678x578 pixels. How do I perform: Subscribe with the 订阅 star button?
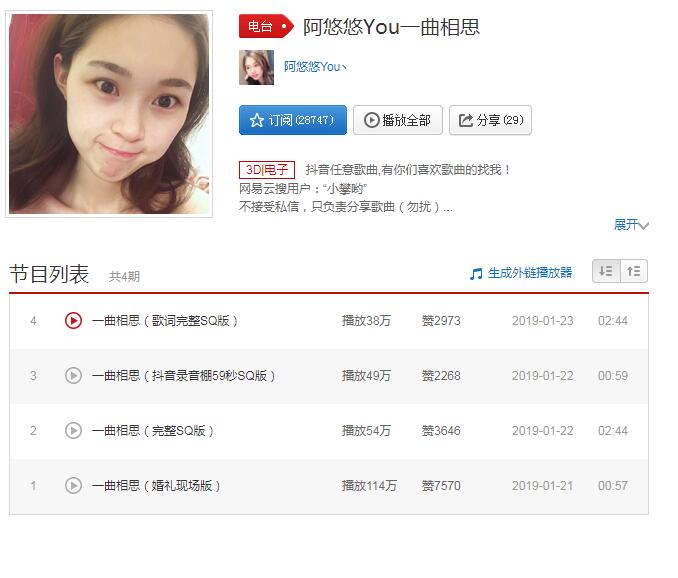point(293,120)
